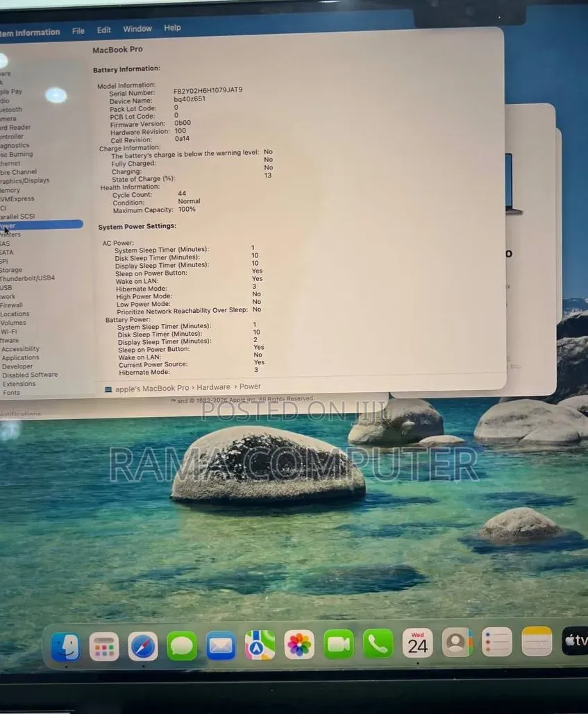Select Storage in the sidebar

click(11, 270)
